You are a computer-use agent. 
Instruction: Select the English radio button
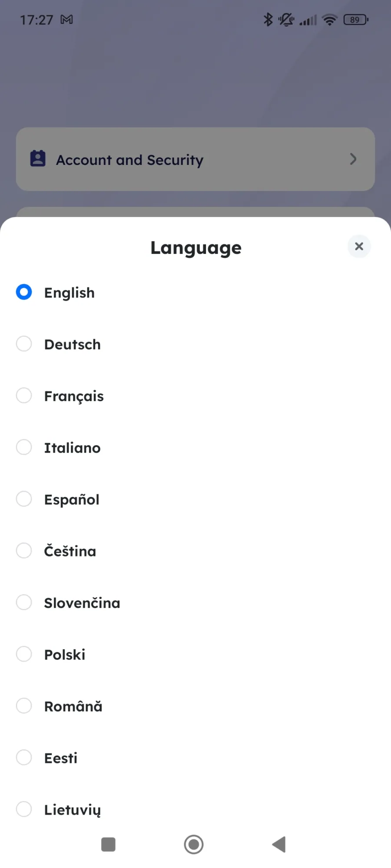pyautogui.click(x=24, y=292)
